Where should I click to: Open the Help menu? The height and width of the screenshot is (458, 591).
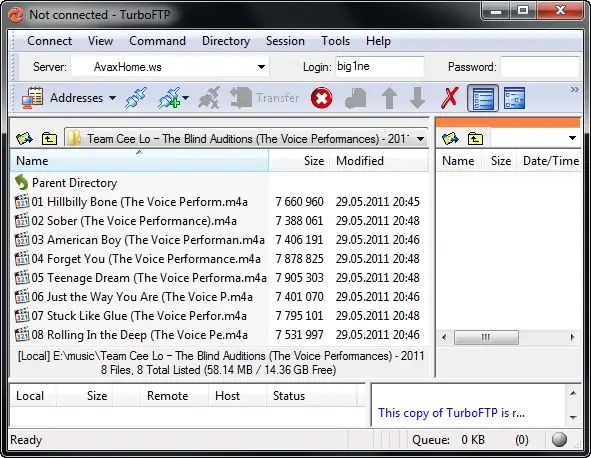coord(378,41)
